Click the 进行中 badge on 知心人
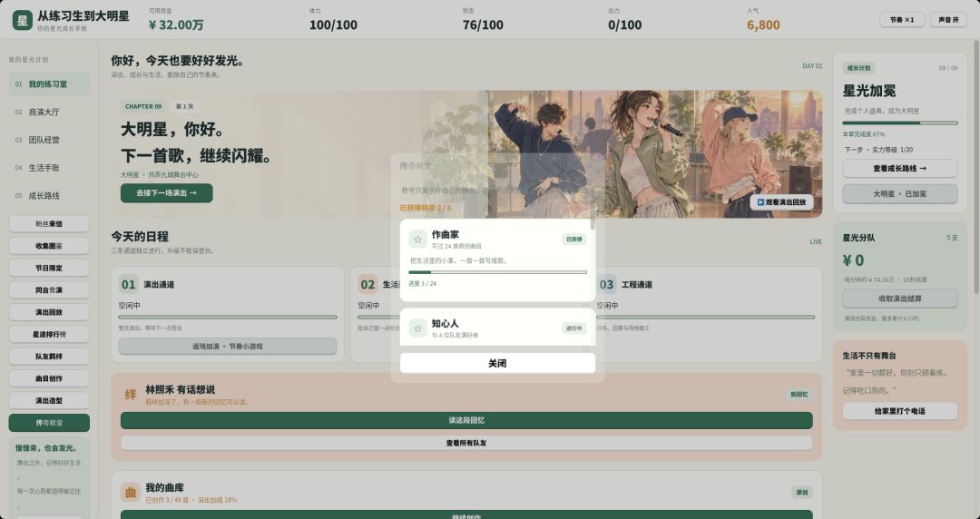This screenshot has height=519, width=980. pyautogui.click(x=573, y=328)
